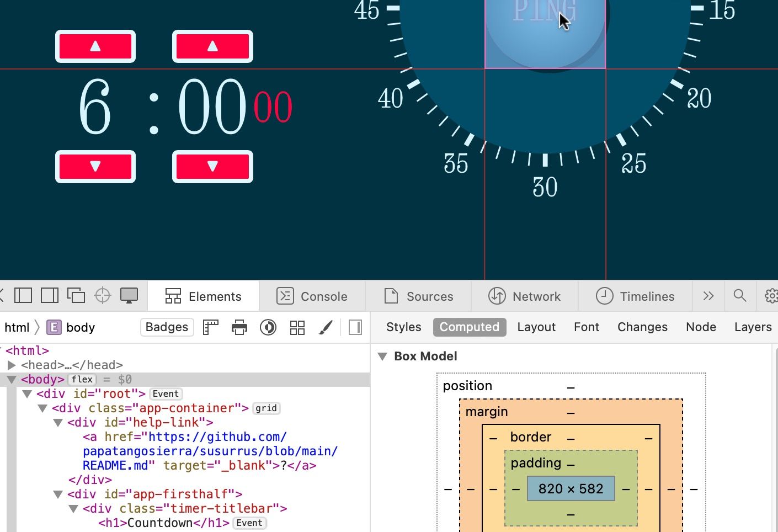Open the Sources tab

click(418, 296)
